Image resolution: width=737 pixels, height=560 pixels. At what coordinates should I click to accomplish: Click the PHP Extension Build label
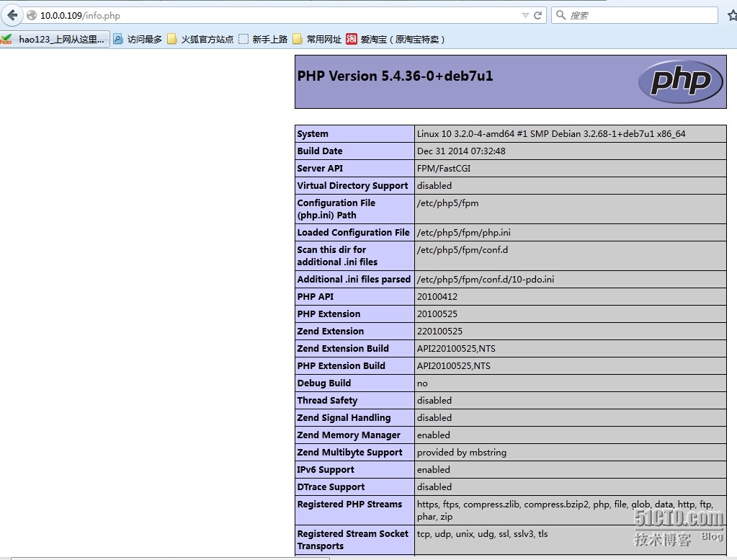tap(341, 366)
